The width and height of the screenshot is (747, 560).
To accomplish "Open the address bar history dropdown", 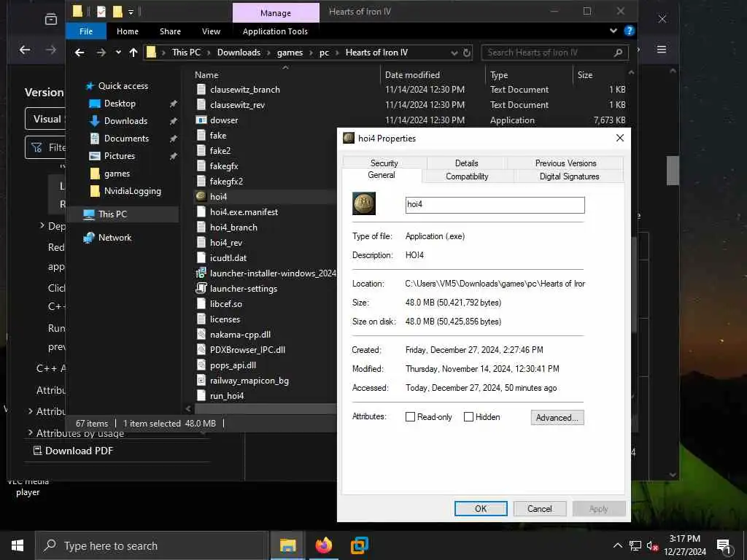I will [454, 52].
